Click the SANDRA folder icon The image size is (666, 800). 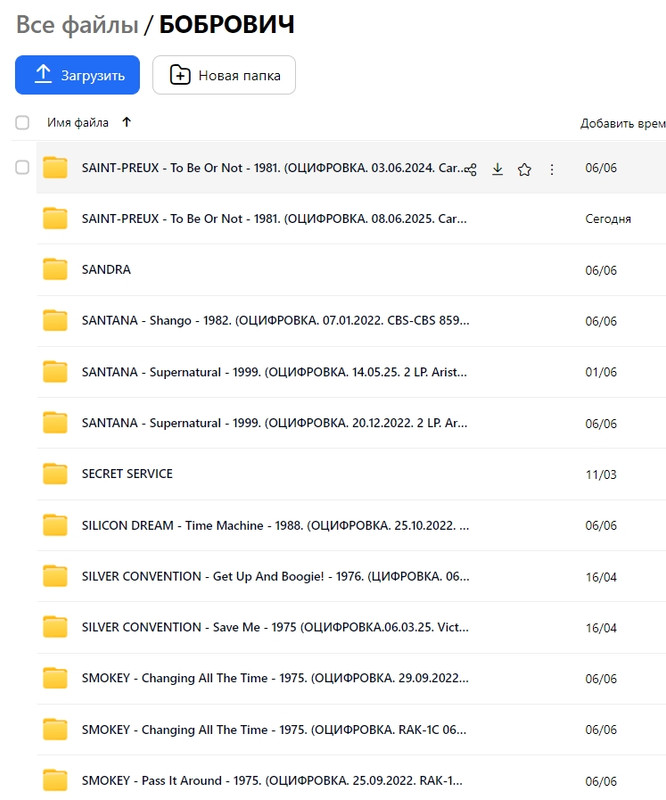pos(55,269)
